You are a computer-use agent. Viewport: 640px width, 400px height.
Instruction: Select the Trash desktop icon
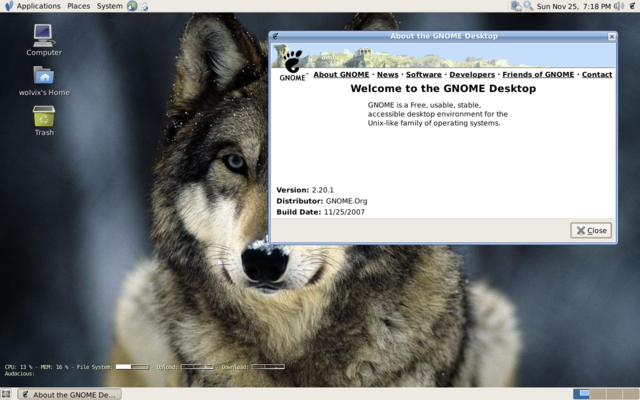click(x=44, y=121)
